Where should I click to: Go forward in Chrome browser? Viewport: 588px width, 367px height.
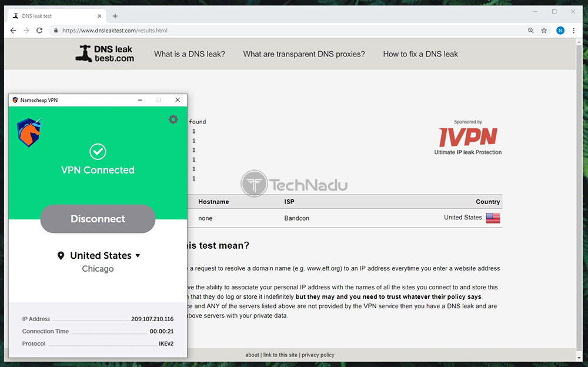[x=26, y=31]
